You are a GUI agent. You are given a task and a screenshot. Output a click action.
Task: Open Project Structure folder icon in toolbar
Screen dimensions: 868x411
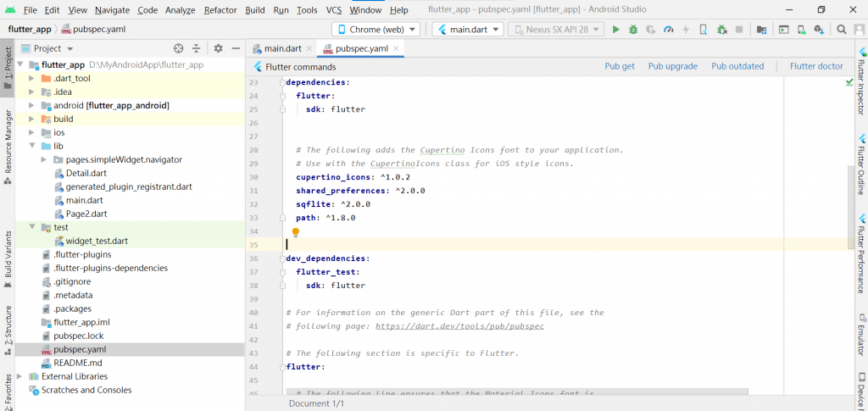tap(762, 30)
